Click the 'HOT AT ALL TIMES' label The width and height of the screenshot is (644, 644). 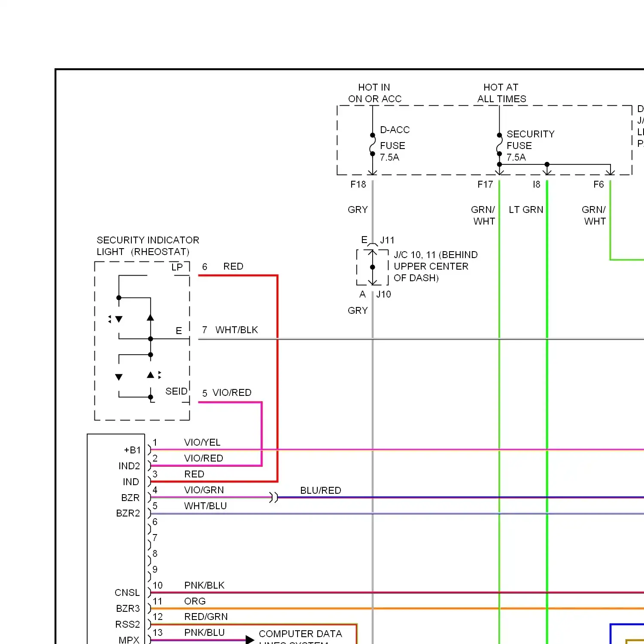[501, 93]
